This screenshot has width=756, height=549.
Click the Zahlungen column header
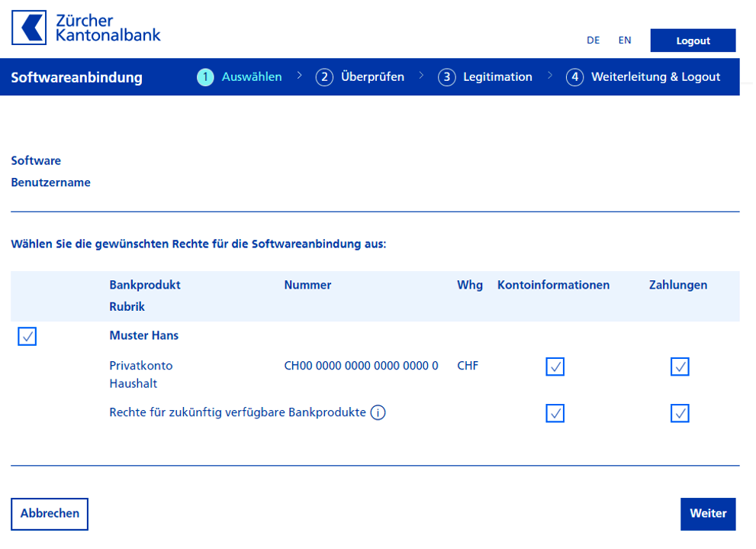click(678, 285)
